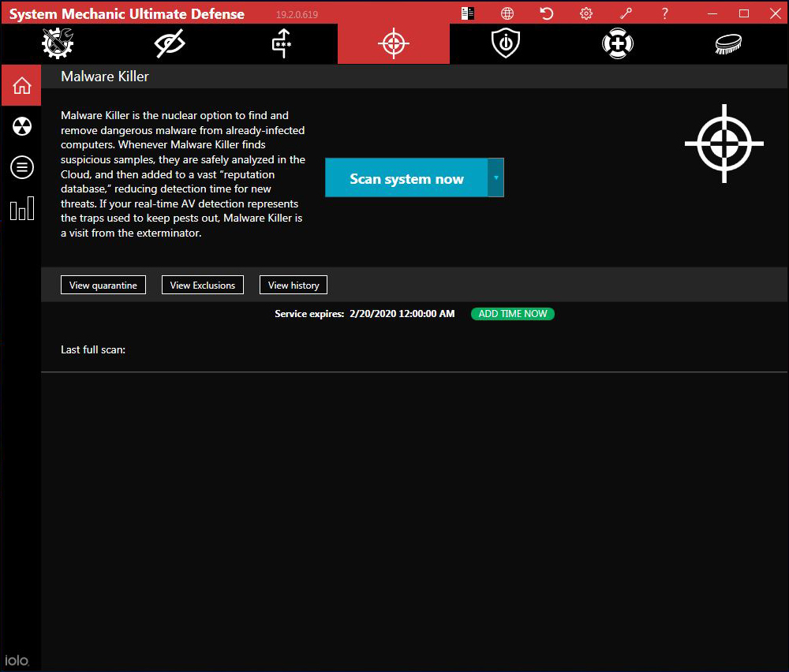The width and height of the screenshot is (789, 672).
Task: Open View quarantine
Action: (103, 286)
